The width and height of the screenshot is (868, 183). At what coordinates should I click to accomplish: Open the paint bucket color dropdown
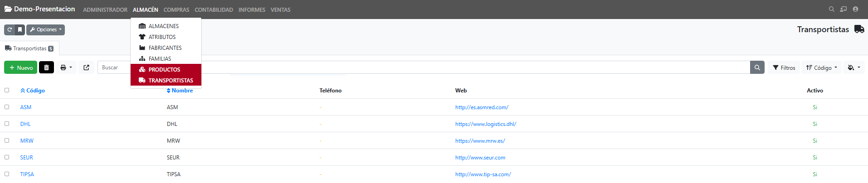[x=853, y=67]
